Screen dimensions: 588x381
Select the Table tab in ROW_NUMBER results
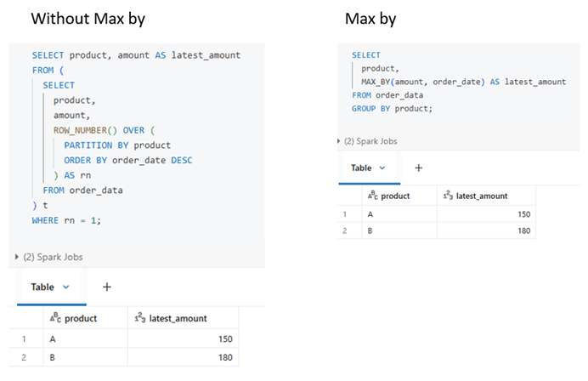(x=42, y=287)
